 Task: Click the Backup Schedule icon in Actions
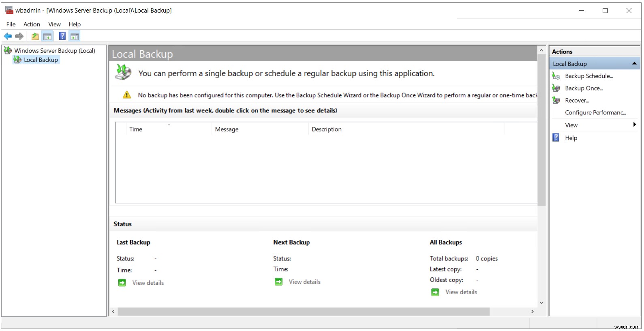pos(556,76)
